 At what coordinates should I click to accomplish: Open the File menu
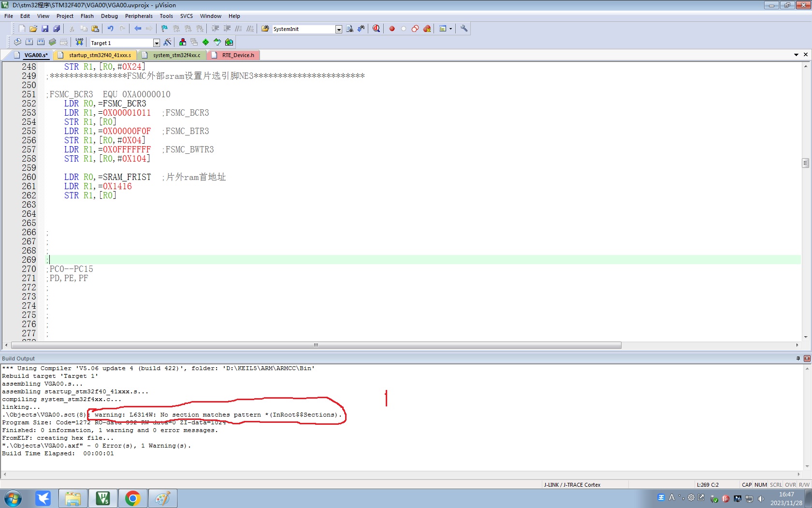(x=9, y=16)
